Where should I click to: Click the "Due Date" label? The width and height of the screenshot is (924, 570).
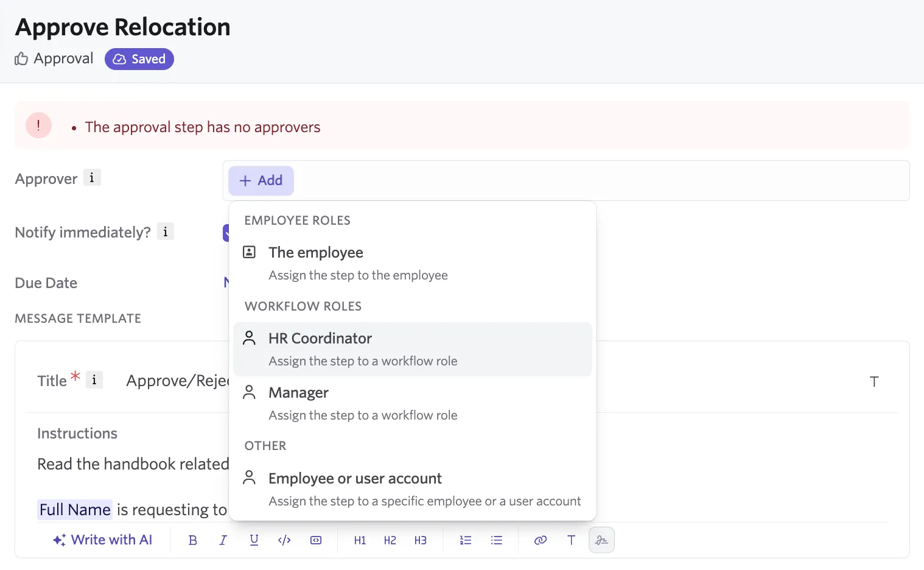(x=46, y=283)
